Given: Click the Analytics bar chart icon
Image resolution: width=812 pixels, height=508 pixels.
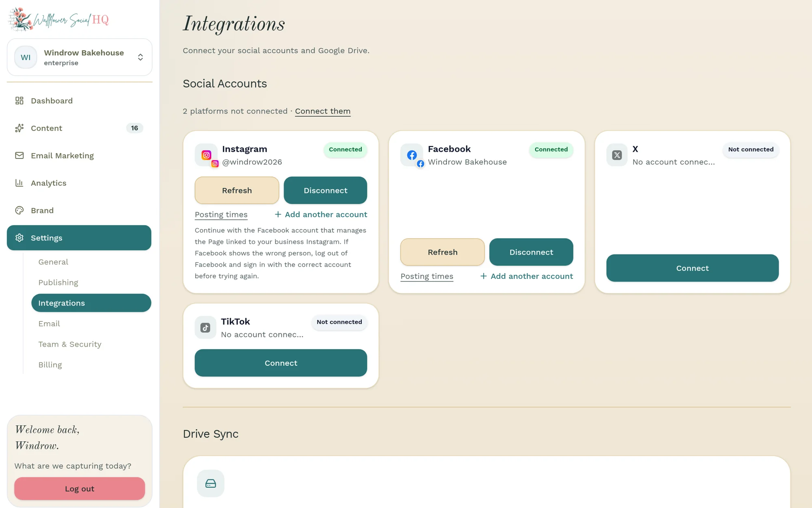Looking at the screenshot, I should 19,183.
